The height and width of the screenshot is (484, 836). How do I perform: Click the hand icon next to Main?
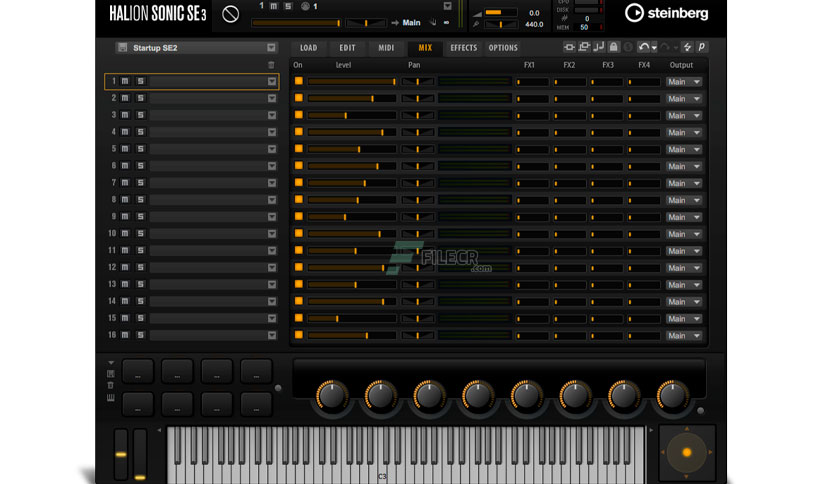pos(433,22)
